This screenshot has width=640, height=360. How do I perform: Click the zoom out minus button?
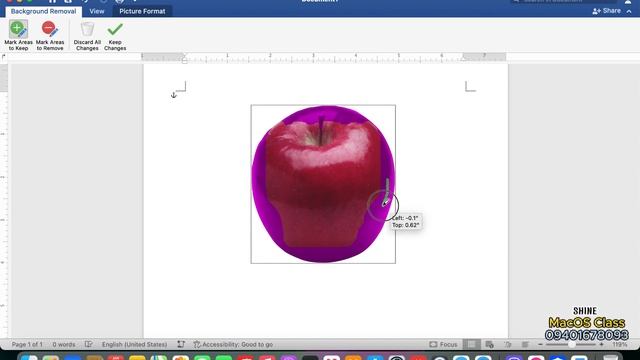pyautogui.click(x=540, y=344)
